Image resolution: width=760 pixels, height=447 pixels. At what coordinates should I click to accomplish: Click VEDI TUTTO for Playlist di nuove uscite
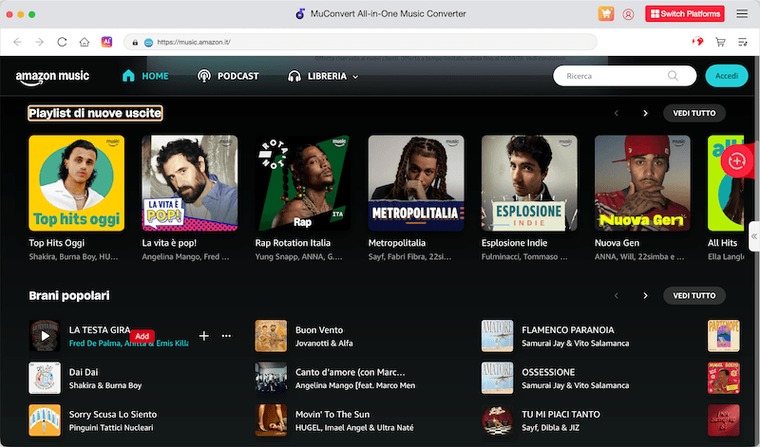pyautogui.click(x=694, y=113)
